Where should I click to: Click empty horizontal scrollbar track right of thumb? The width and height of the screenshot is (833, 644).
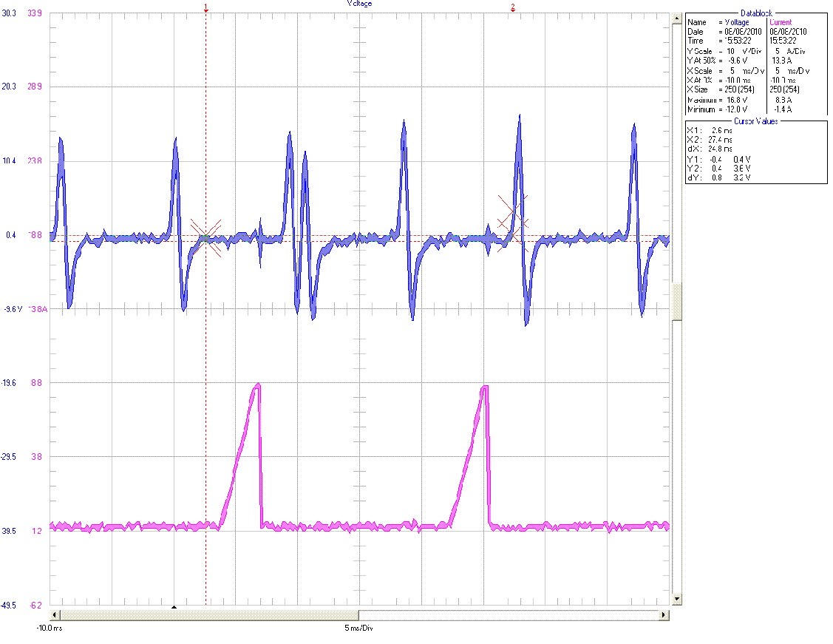pyautogui.click(x=509, y=615)
